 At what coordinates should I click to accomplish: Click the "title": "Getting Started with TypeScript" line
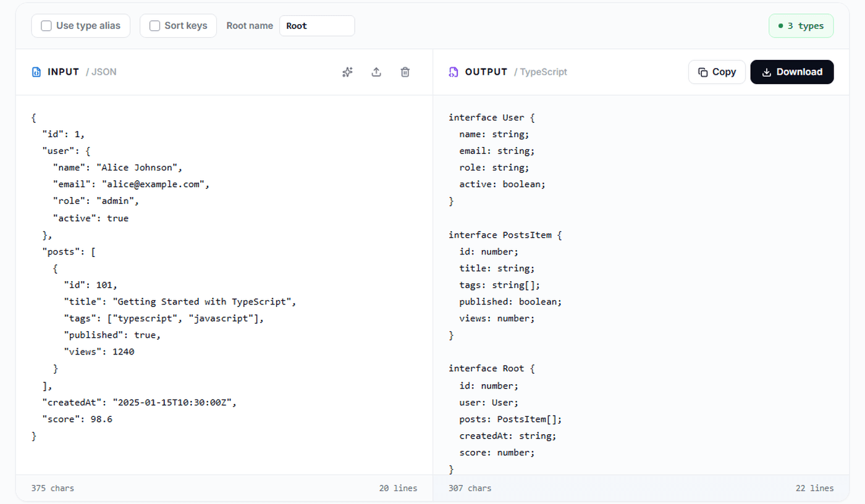(180, 301)
